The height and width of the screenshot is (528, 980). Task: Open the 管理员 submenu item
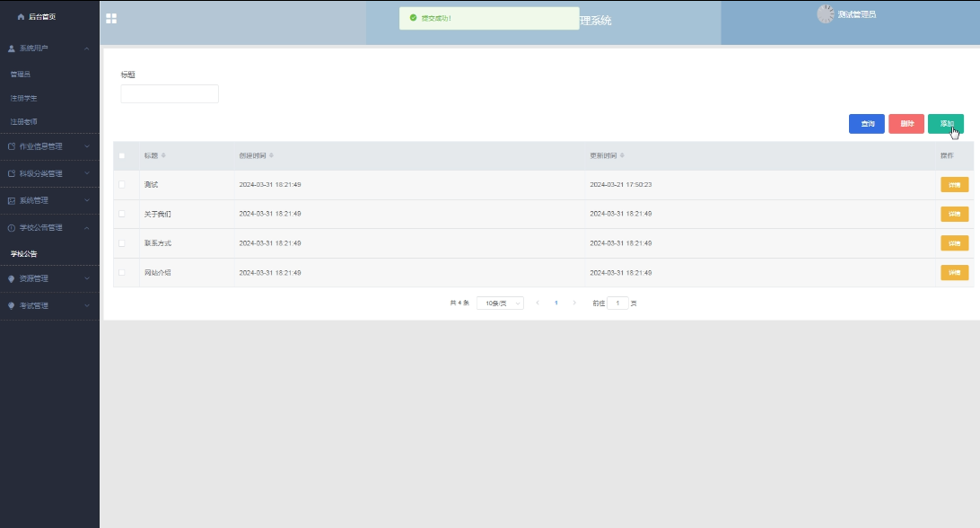point(21,75)
